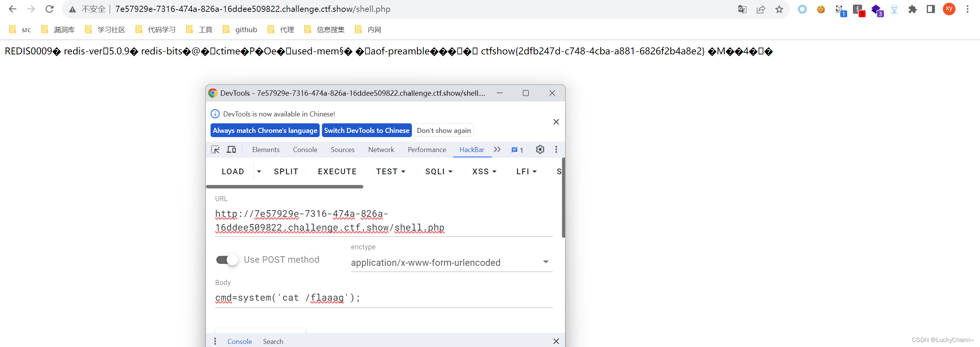Switch to the Sources tab
Image resolution: width=980 pixels, height=347 pixels.
343,150
